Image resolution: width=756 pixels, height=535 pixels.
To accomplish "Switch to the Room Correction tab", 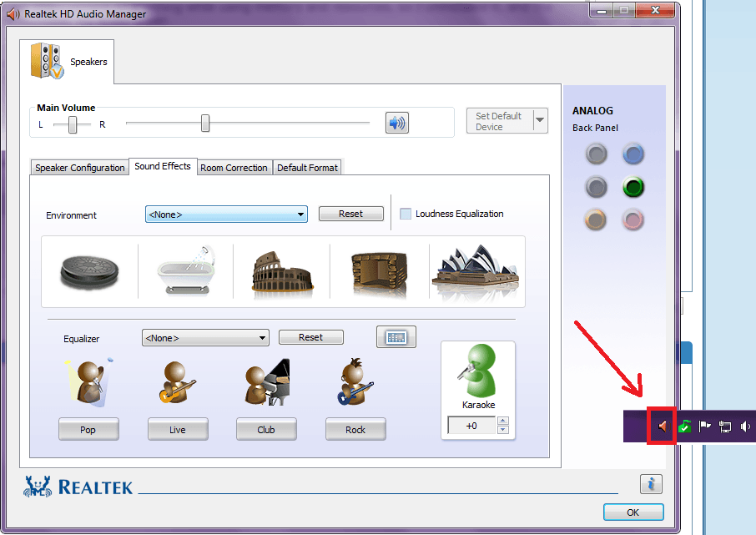I will pyautogui.click(x=234, y=168).
